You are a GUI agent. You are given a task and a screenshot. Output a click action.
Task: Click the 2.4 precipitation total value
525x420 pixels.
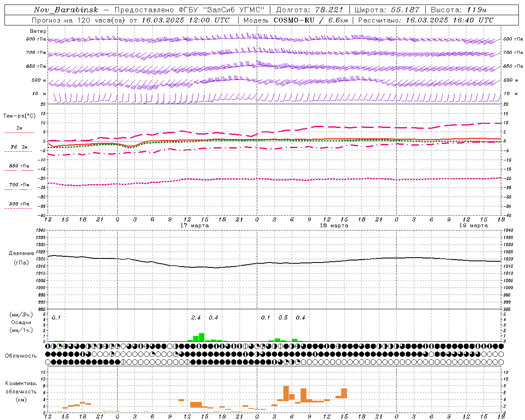pyautogui.click(x=196, y=318)
